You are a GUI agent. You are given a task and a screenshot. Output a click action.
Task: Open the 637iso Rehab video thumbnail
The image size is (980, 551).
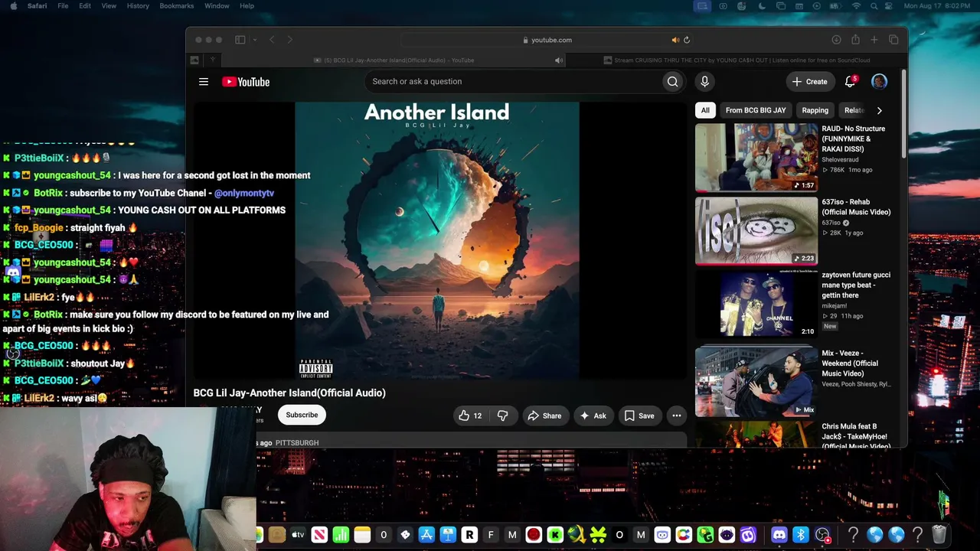(x=756, y=230)
